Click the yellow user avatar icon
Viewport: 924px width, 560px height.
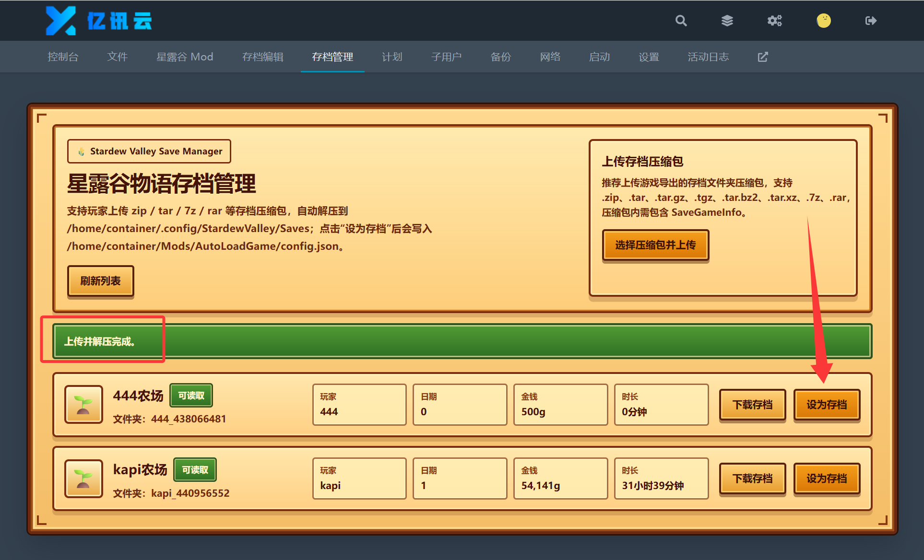(824, 21)
